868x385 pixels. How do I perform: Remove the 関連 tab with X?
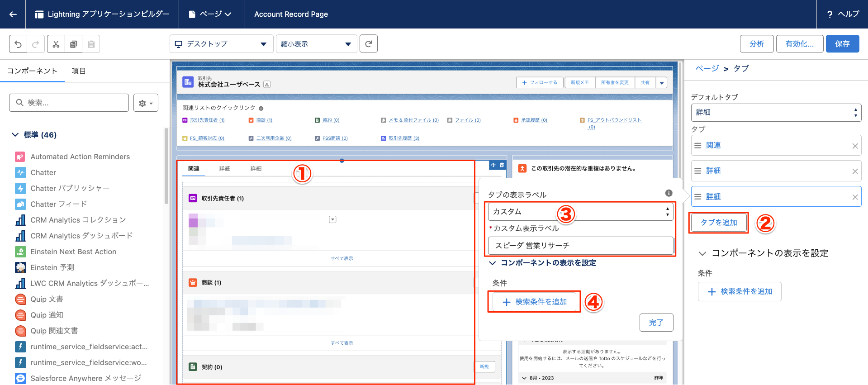coord(854,146)
